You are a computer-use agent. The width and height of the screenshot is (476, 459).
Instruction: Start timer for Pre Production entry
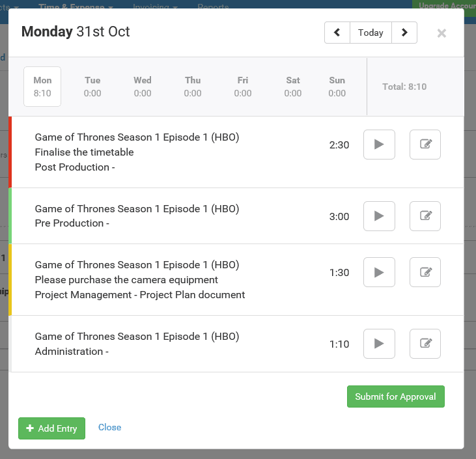(379, 216)
